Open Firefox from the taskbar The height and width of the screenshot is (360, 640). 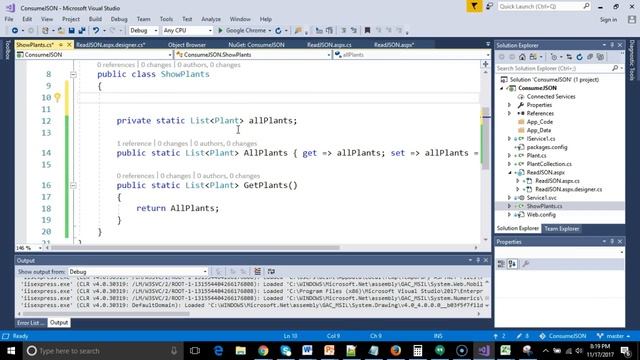tap(395, 351)
